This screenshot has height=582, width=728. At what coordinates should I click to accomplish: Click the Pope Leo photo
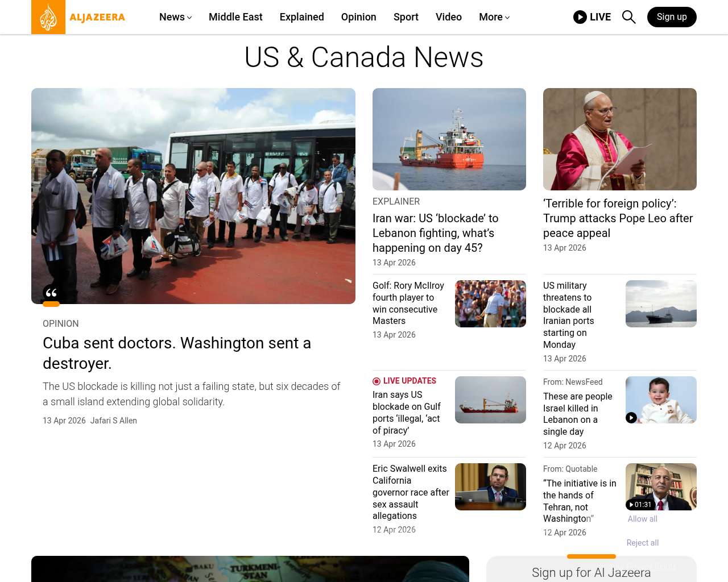tap(620, 139)
